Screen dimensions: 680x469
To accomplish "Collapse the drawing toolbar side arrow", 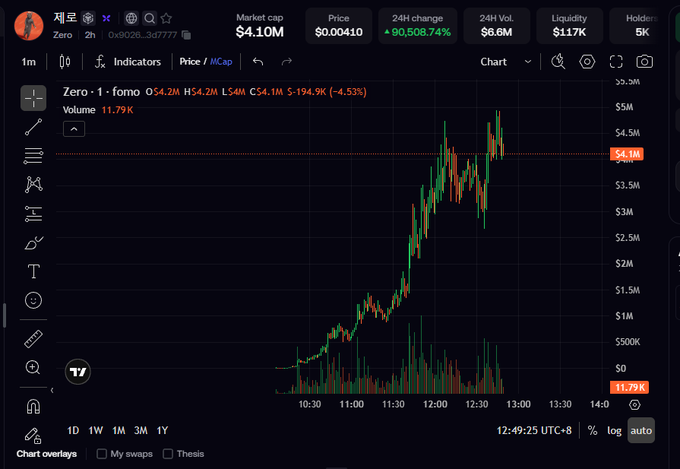I will (x=52, y=390).
